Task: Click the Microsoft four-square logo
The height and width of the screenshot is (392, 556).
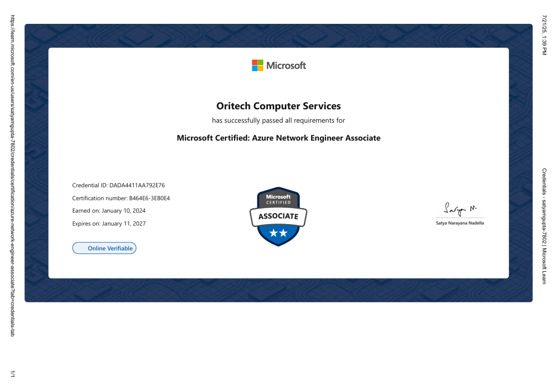Action: point(257,66)
